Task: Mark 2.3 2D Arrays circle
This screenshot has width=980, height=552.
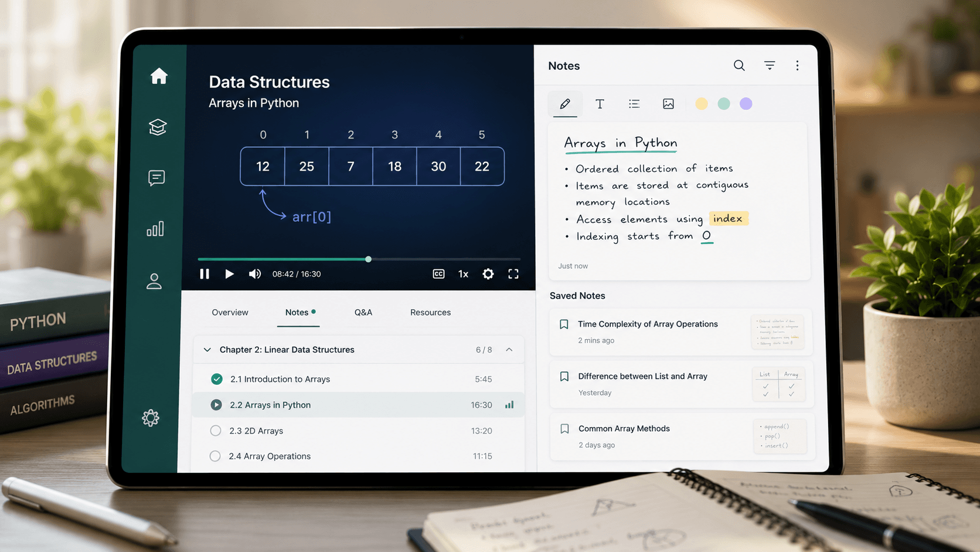Action: pos(216,431)
